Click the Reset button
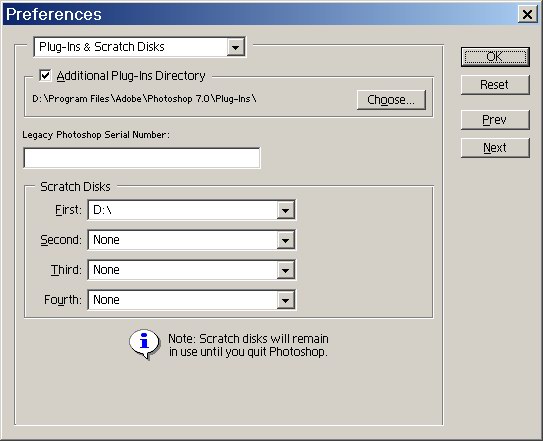 (495, 85)
